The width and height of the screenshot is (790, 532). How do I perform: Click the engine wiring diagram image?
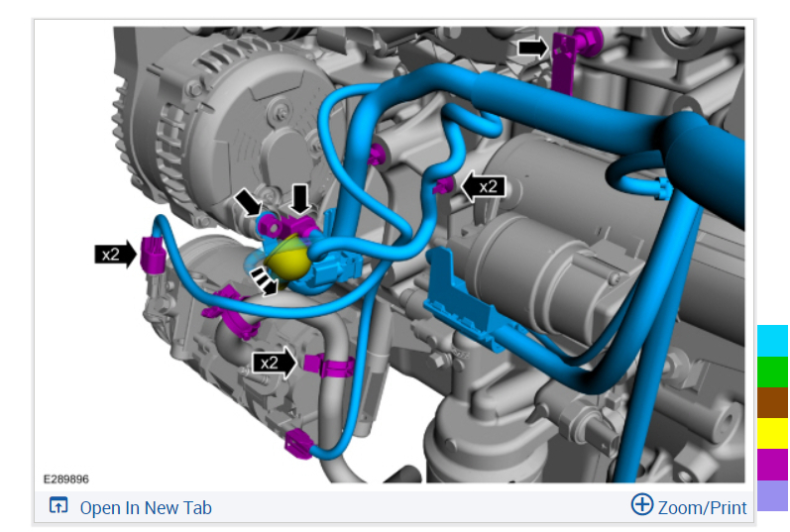coord(393,255)
